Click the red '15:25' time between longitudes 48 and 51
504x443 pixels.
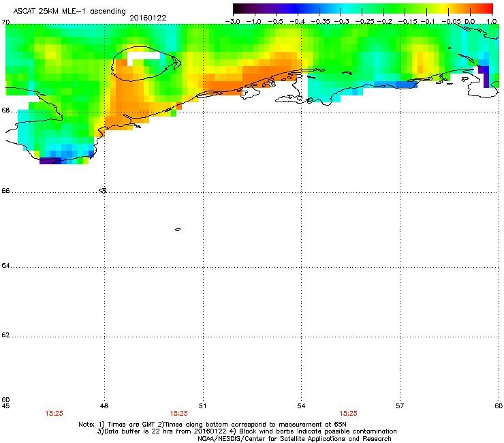[178, 414]
